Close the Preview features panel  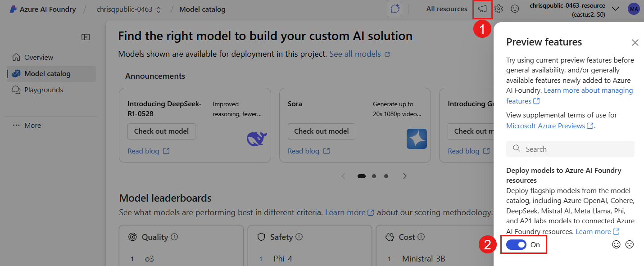point(635,42)
